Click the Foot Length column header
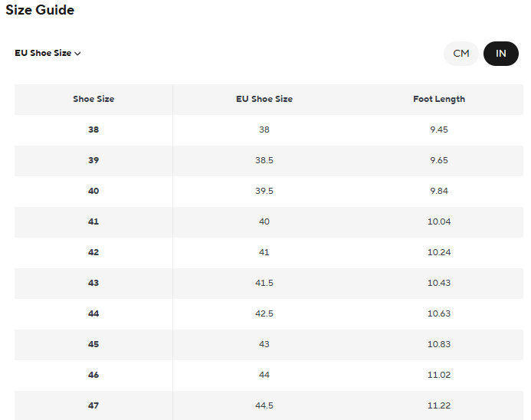Screen dimensions: 531x420 coord(439,100)
